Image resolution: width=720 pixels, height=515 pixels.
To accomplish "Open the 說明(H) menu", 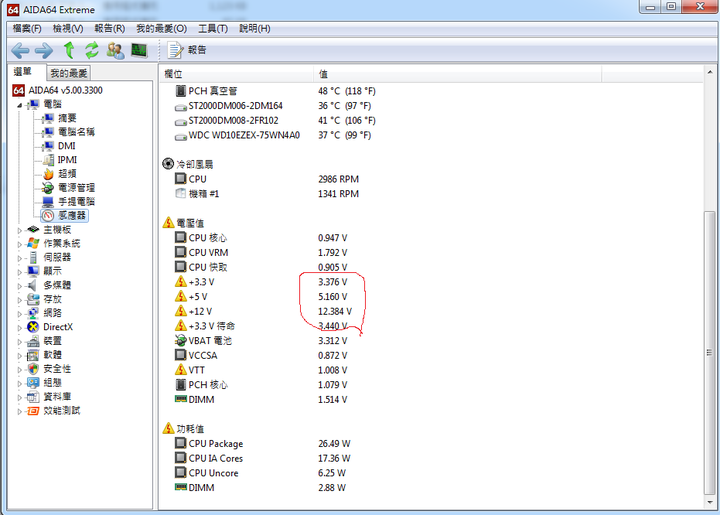I will pyautogui.click(x=255, y=28).
